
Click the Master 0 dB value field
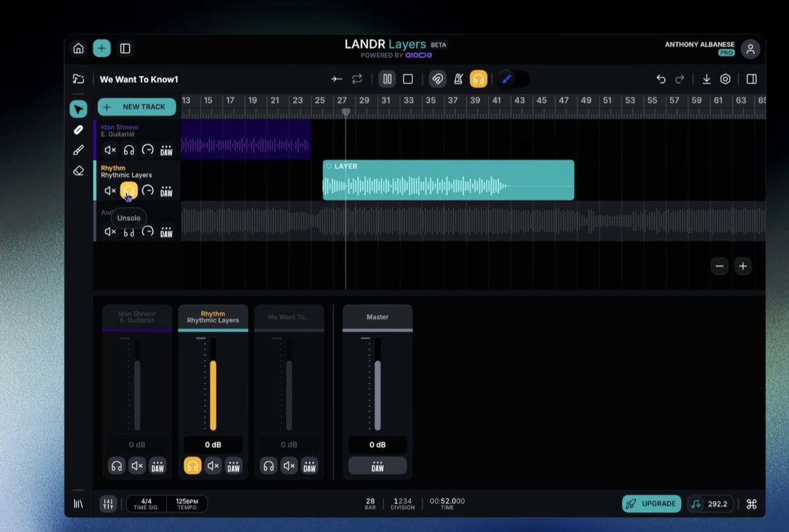[377, 445]
